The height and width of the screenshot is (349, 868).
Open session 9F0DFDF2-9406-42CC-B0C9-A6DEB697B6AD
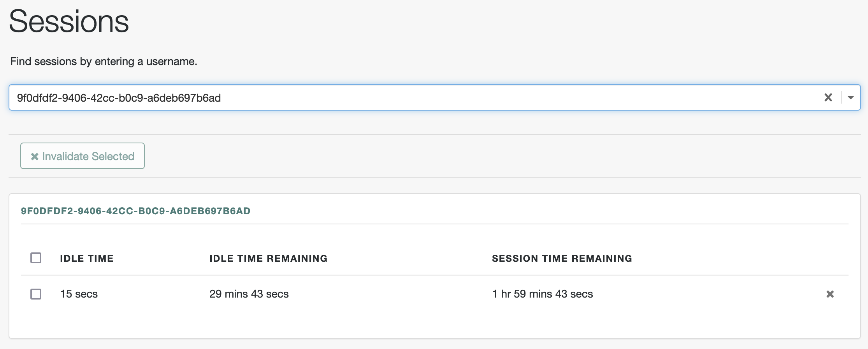click(135, 211)
